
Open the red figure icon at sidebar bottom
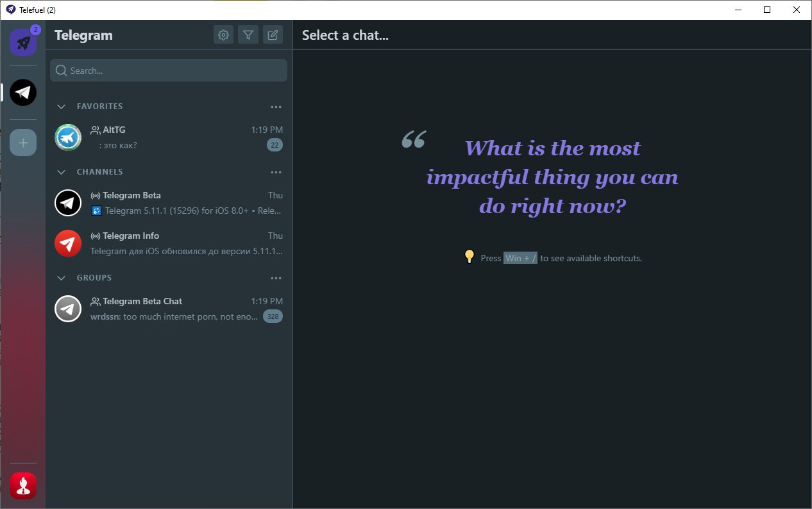click(x=23, y=486)
